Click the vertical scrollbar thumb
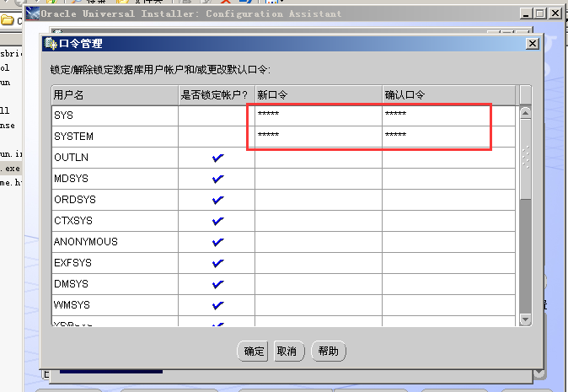This screenshot has height=392, width=568. (525, 158)
